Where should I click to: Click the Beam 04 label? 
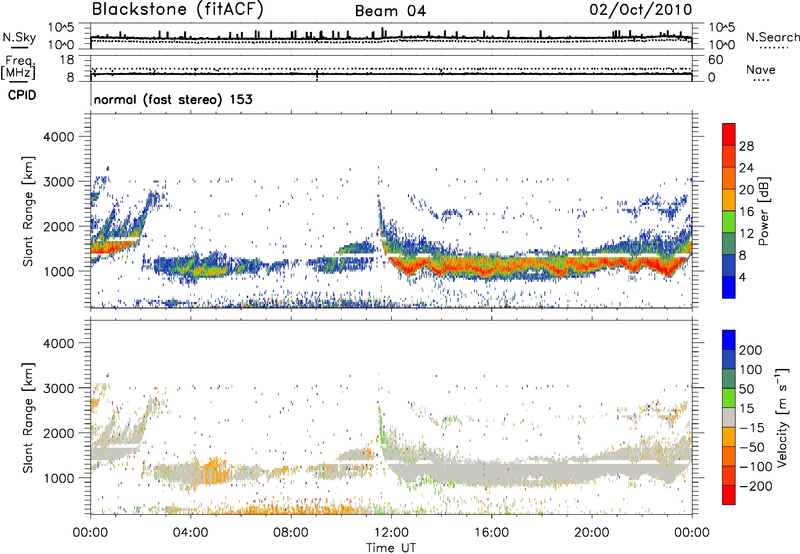pyautogui.click(x=390, y=11)
